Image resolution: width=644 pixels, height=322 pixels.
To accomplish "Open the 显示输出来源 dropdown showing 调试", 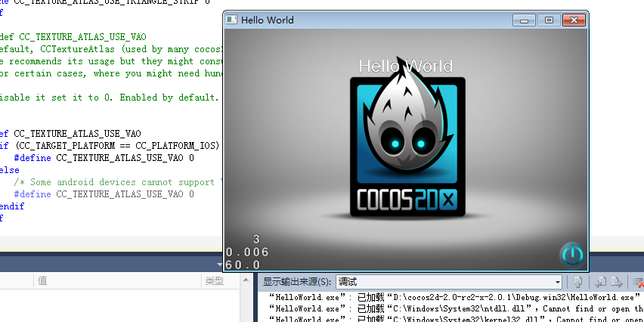I will [449, 282].
